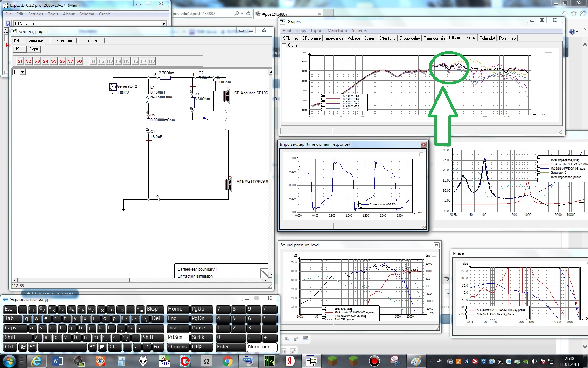Image resolution: width=588 pixels, height=368 pixels.
Task: Enable the Clone checkbox in Graphs
Action: click(284, 45)
